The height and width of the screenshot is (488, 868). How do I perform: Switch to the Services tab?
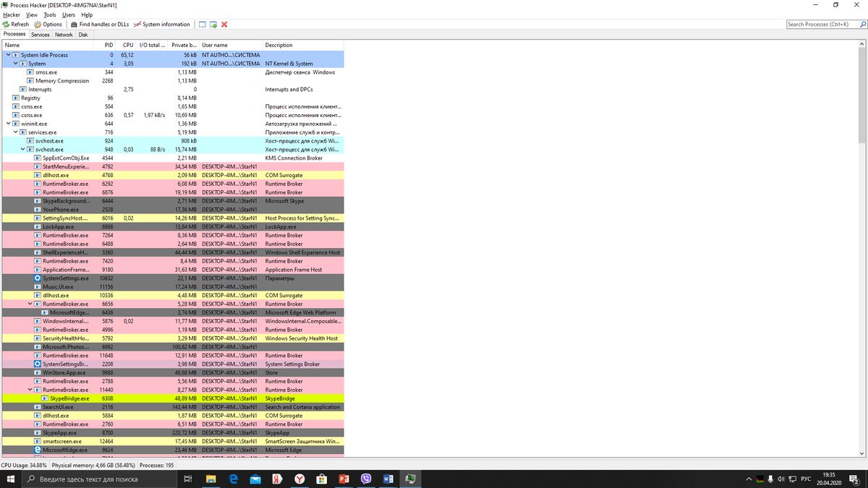tap(41, 34)
